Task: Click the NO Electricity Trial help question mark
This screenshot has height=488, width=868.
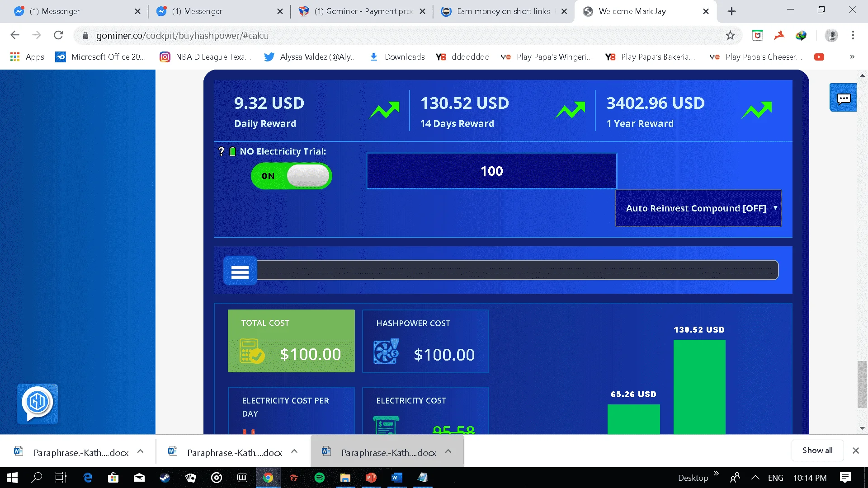Action: (221, 151)
